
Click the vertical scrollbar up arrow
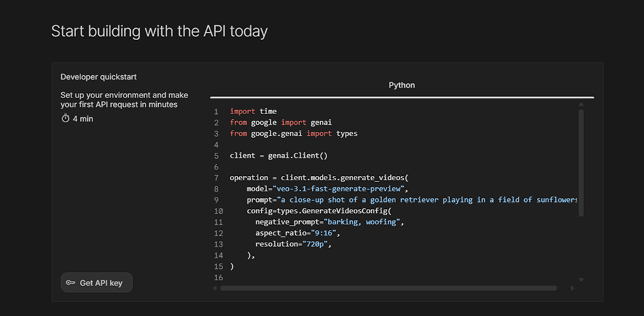point(581,104)
